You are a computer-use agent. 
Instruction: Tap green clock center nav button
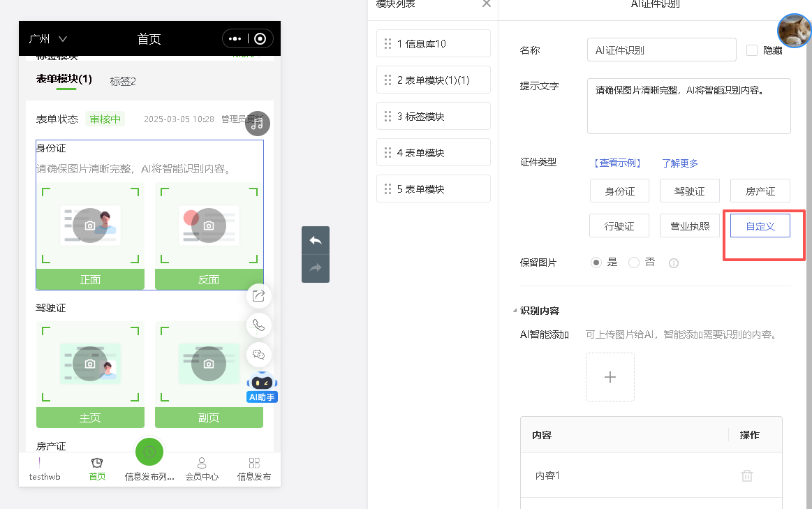[149, 452]
